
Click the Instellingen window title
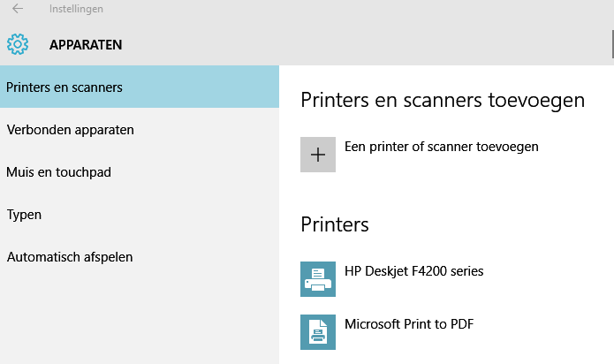pos(77,10)
